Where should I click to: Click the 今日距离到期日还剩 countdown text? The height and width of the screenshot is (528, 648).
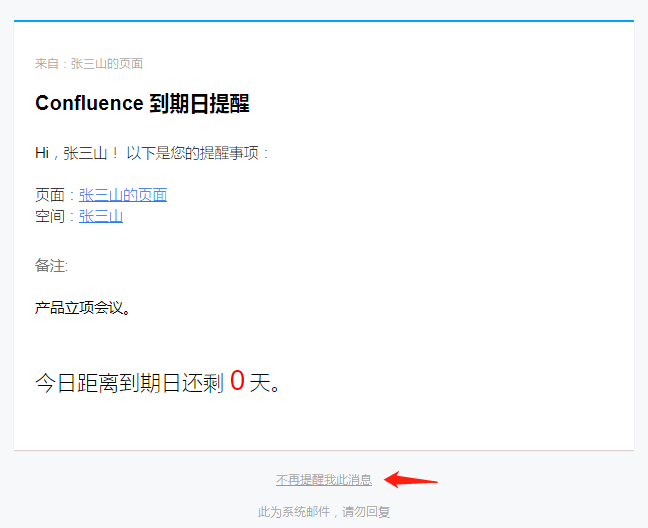pyautogui.click(x=129, y=383)
